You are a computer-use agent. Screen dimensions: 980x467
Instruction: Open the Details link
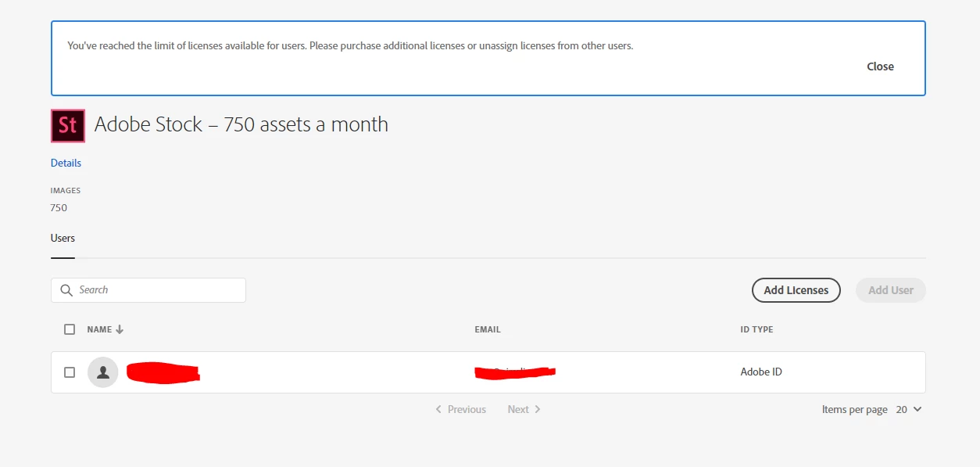(66, 163)
